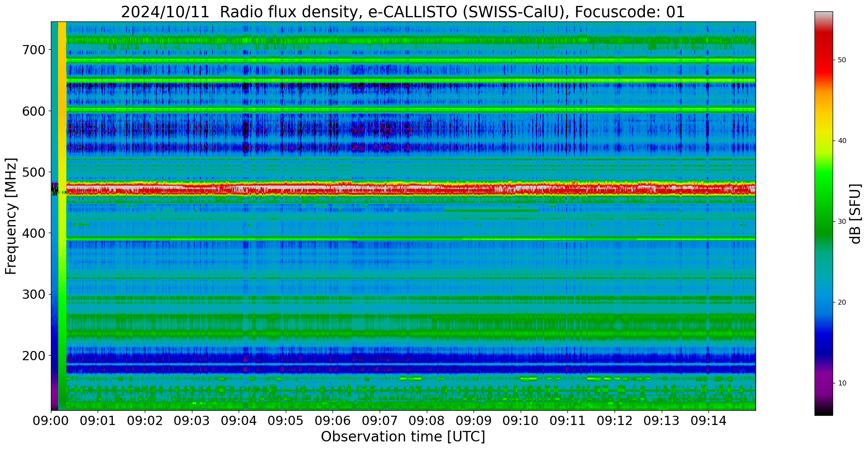868x449 pixels.
Task: Click the 200 frequency tick label
Action: (33, 356)
